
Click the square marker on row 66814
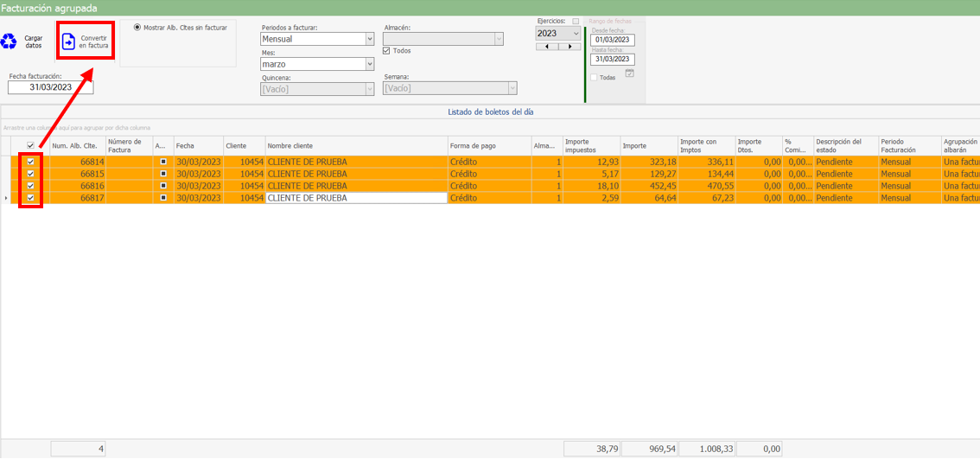163,162
